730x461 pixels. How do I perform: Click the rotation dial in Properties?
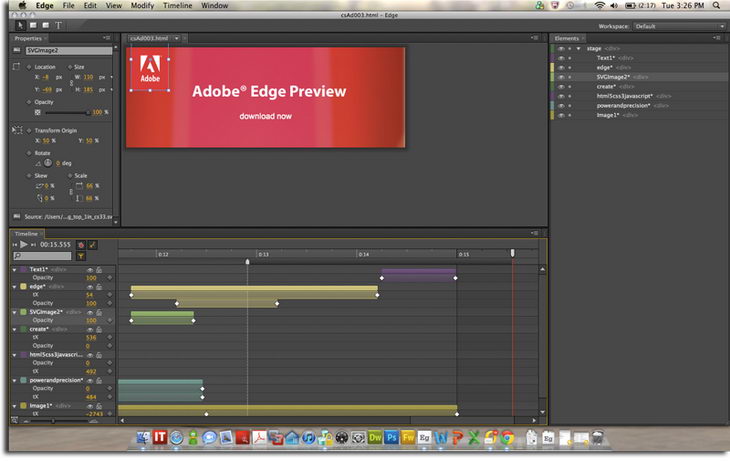(x=48, y=163)
